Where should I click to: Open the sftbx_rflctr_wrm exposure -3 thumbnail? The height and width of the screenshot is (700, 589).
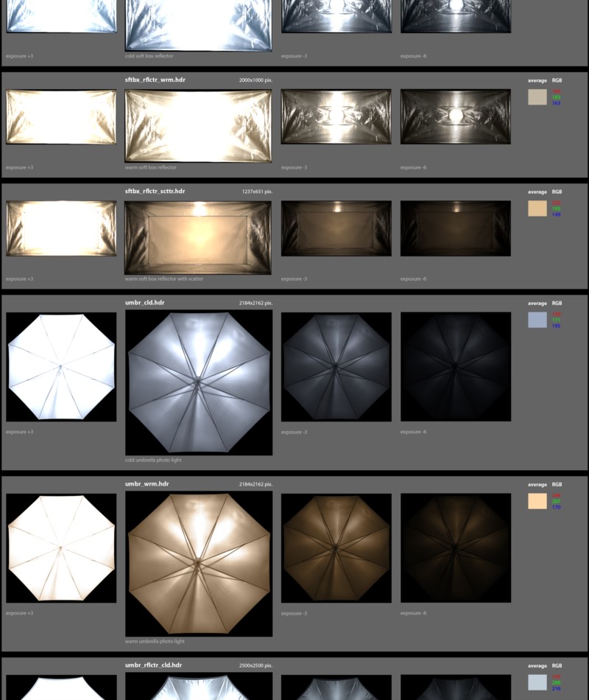tap(336, 116)
